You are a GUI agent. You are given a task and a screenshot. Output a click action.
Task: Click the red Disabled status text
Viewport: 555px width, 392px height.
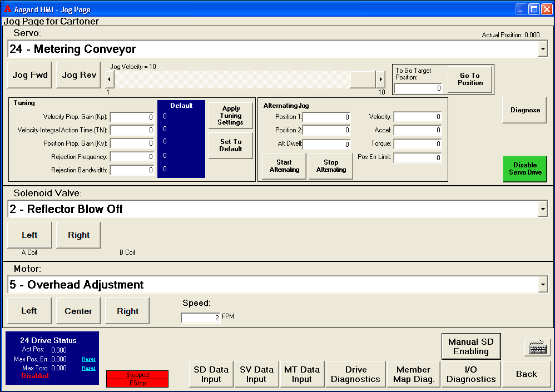[34, 376]
